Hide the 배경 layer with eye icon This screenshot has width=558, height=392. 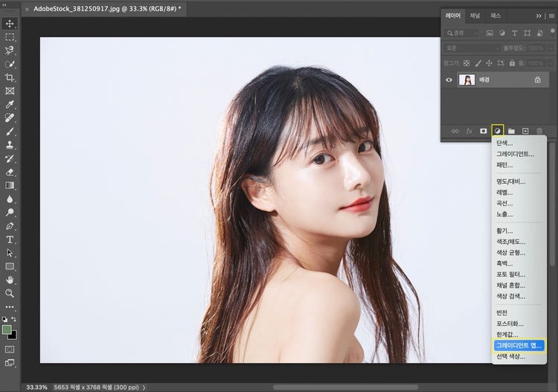click(449, 80)
